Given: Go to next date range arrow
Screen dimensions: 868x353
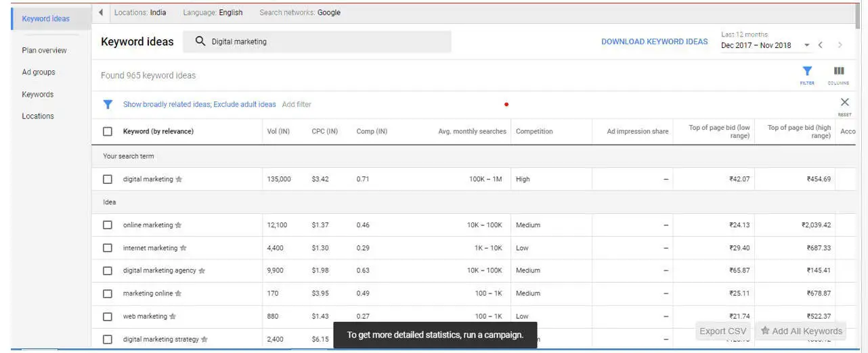Looking at the screenshot, I should [840, 45].
